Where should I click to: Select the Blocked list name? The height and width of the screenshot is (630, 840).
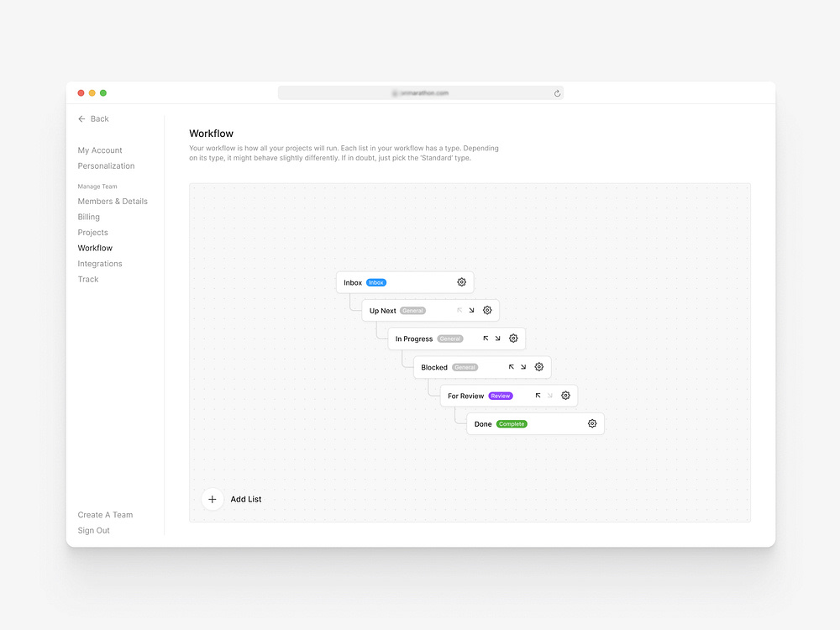tap(434, 368)
